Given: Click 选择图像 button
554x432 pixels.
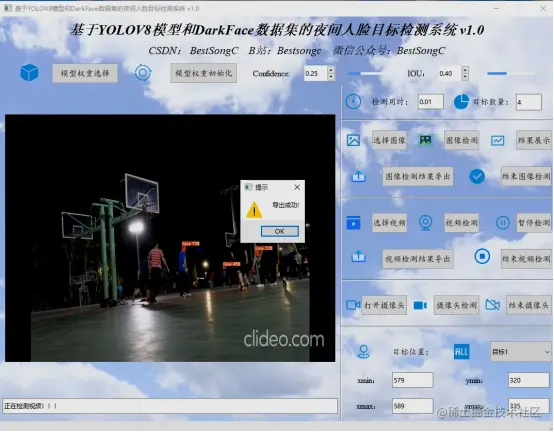Looking at the screenshot, I should (x=389, y=140).
